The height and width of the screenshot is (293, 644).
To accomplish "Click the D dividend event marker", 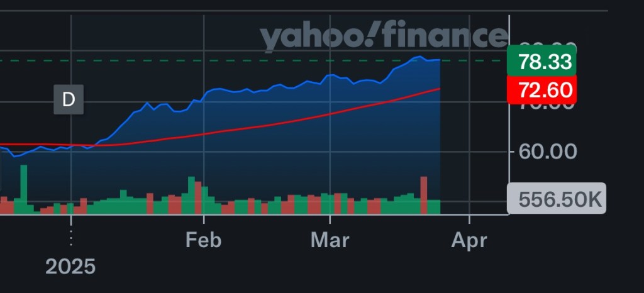I will point(68,100).
